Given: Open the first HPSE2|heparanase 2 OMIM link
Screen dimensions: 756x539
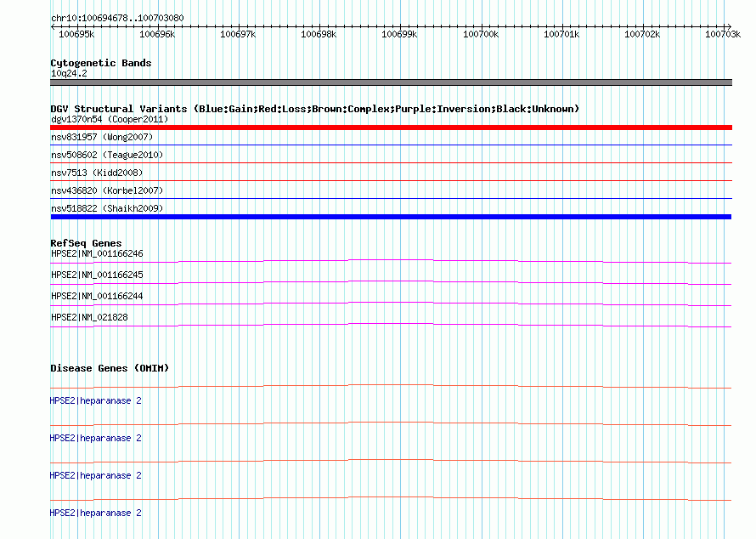Looking at the screenshot, I should click(x=95, y=401).
